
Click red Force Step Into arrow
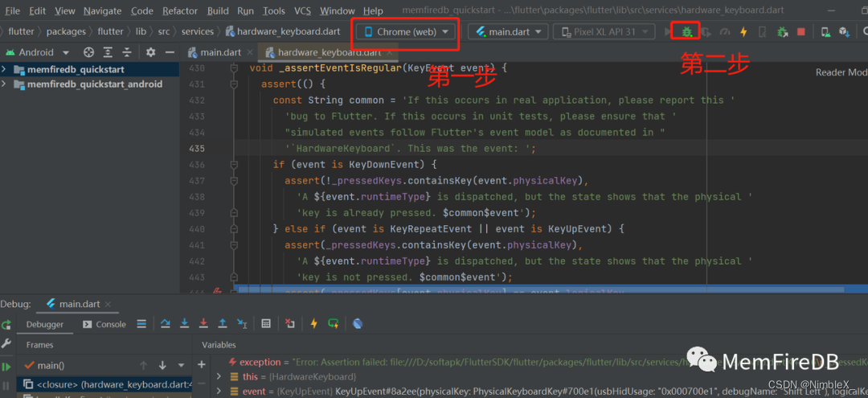coord(203,323)
